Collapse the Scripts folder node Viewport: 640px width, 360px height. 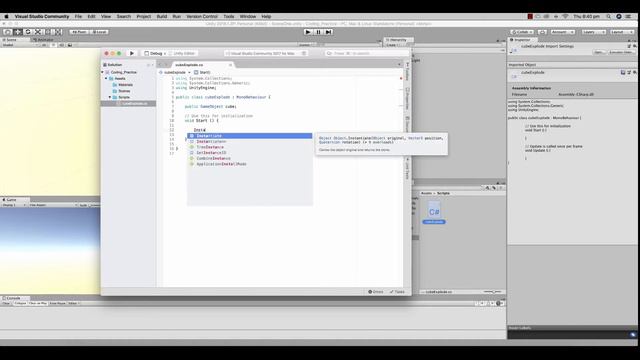[109, 97]
